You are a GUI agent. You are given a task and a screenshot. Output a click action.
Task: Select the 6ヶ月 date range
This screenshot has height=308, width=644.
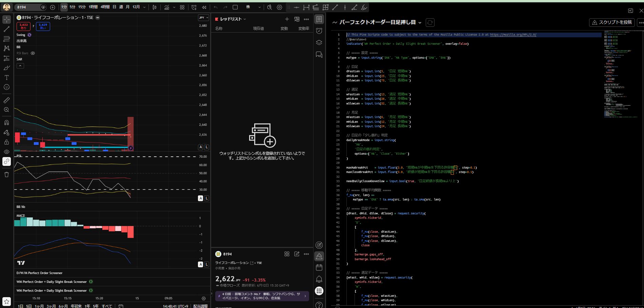point(63,306)
